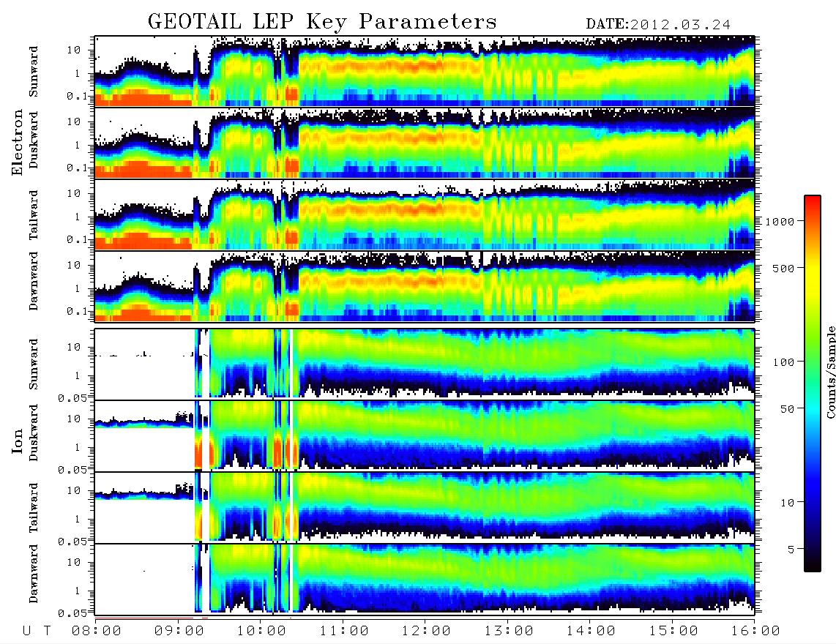This screenshot has width=836, height=644.
Task: Click the Ion Tailward spectrogram panel
Action: click(x=425, y=508)
